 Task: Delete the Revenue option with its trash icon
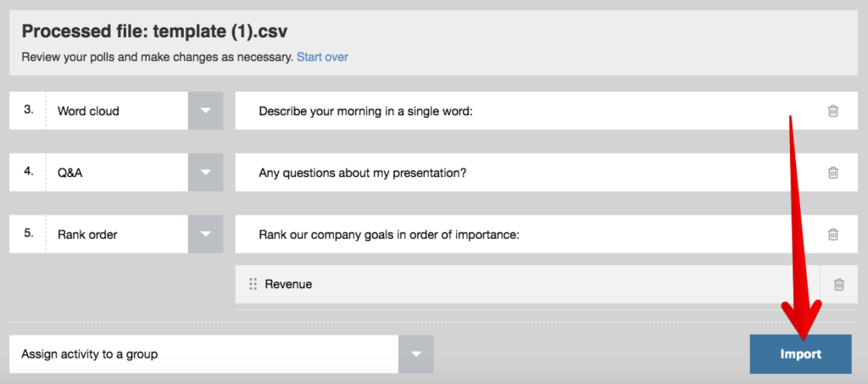[x=838, y=285]
